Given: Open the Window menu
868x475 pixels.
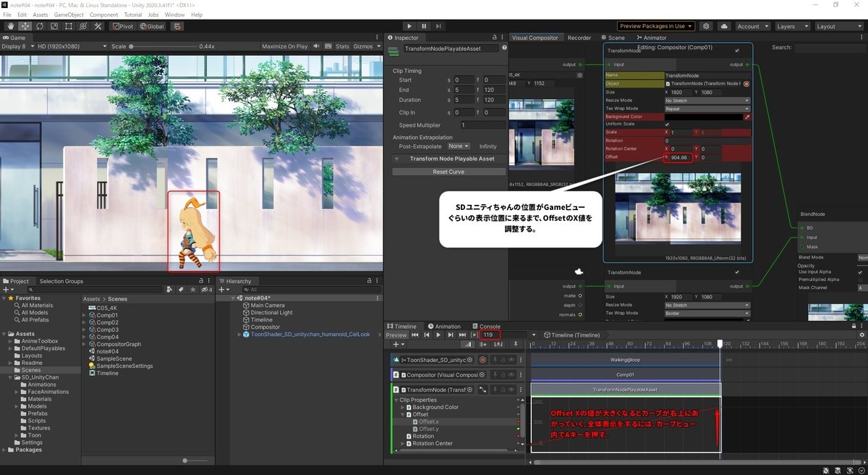Looking at the screenshot, I should (x=174, y=14).
